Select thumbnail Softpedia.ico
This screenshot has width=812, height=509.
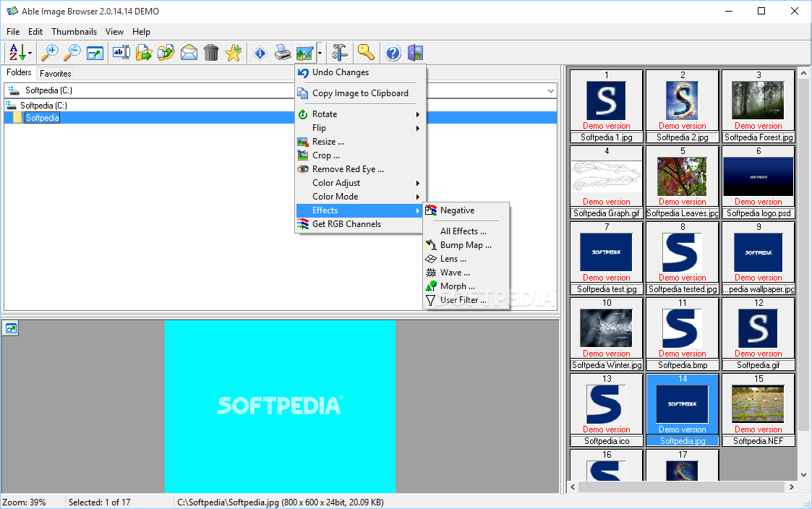point(607,410)
